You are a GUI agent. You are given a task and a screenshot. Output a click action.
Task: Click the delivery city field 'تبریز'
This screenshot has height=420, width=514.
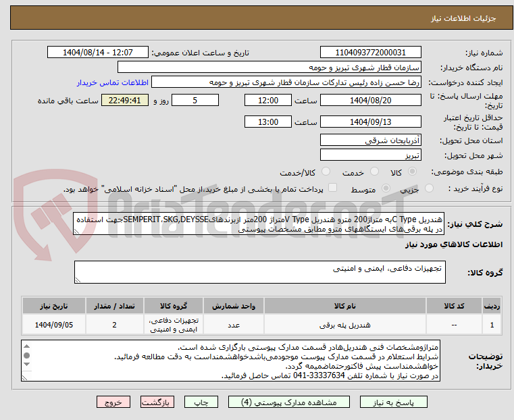(x=370, y=155)
